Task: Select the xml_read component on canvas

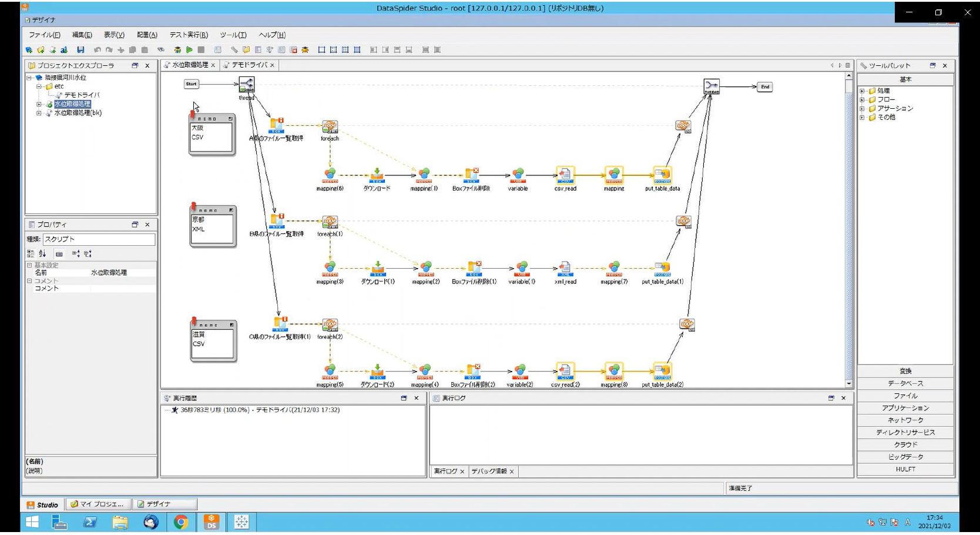Action: [x=565, y=268]
